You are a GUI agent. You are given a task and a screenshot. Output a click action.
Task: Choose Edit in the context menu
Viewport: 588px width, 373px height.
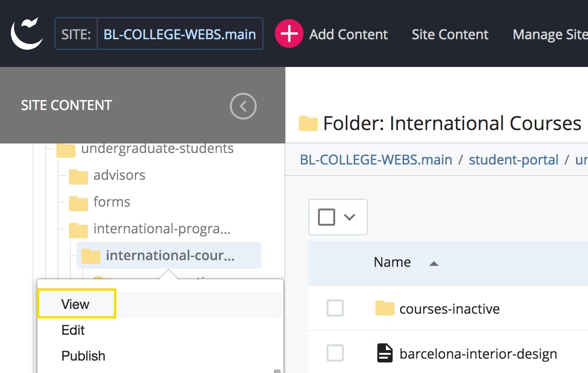[73, 330]
